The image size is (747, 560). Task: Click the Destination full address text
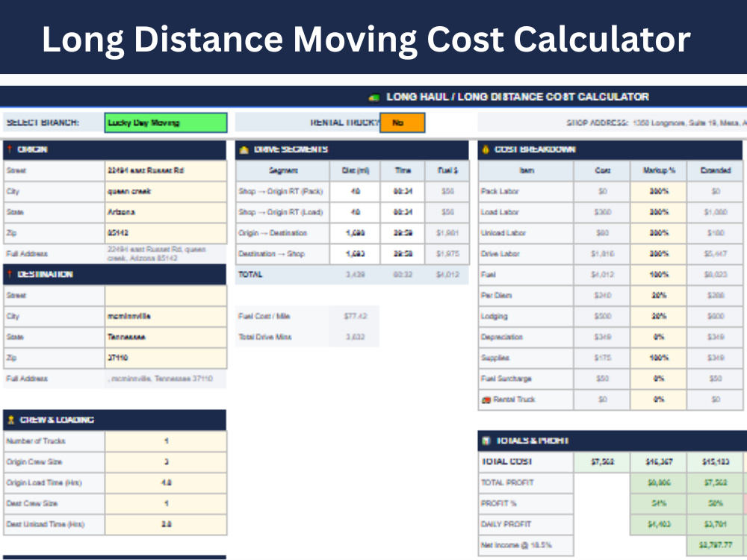(161, 379)
